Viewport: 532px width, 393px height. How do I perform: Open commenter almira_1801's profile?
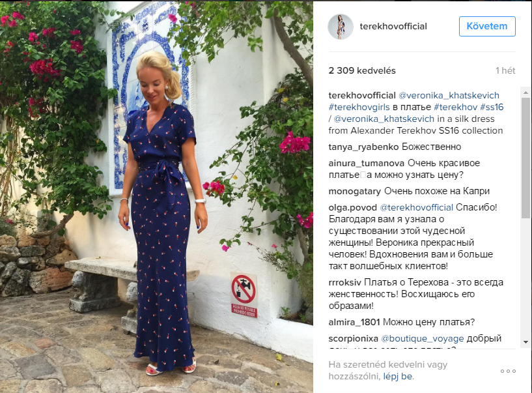354,322
